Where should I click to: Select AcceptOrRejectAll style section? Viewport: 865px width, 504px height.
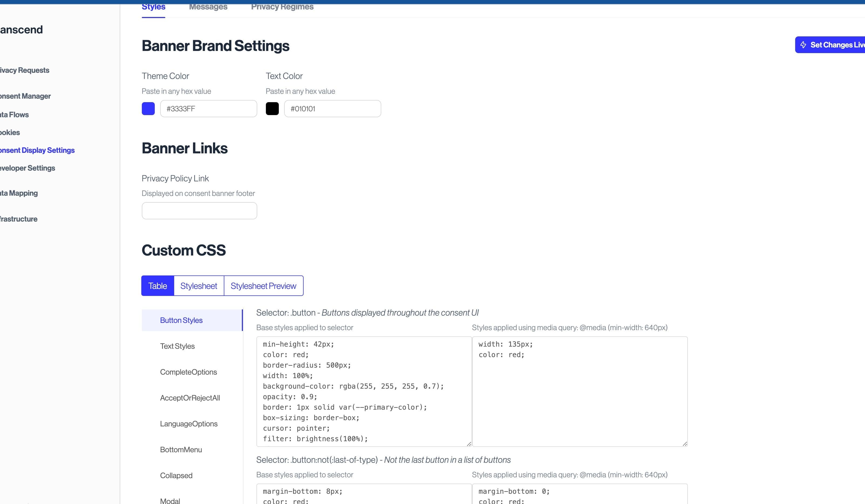190,398
